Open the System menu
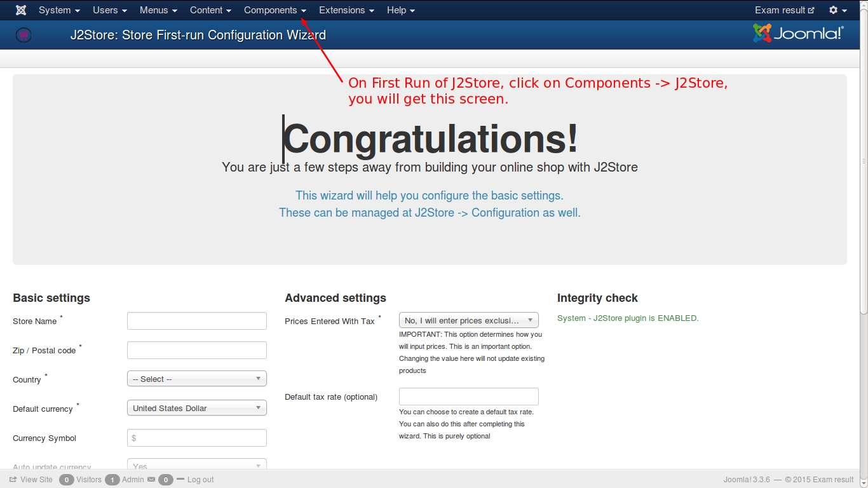Viewport: 868px width, 488px height. point(59,10)
